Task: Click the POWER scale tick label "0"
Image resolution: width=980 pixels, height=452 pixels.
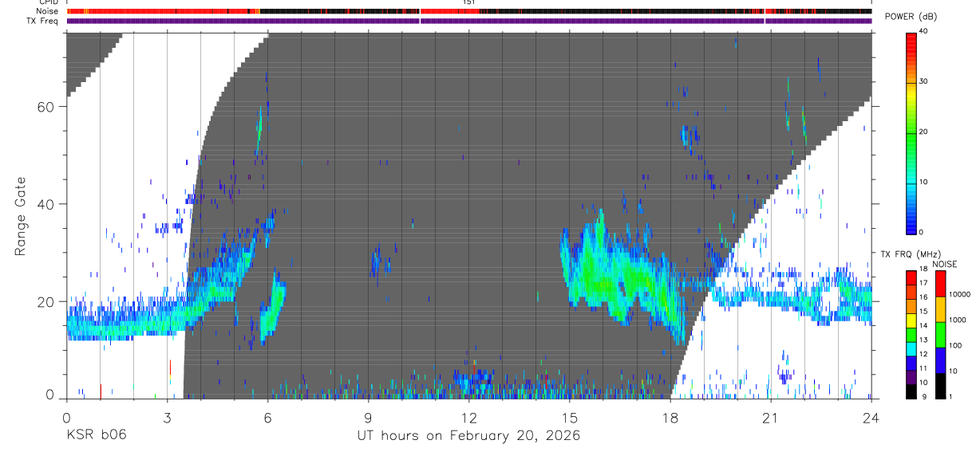Action: click(x=923, y=232)
